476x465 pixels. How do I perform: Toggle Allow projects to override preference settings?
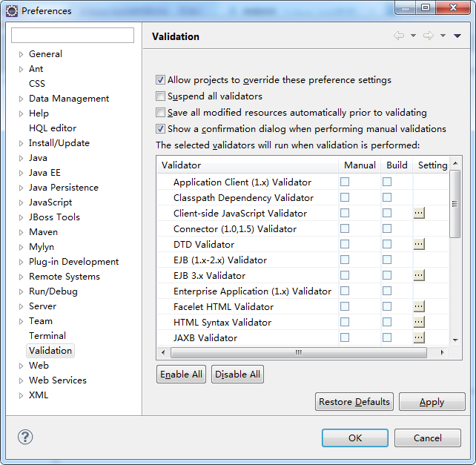(160, 80)
